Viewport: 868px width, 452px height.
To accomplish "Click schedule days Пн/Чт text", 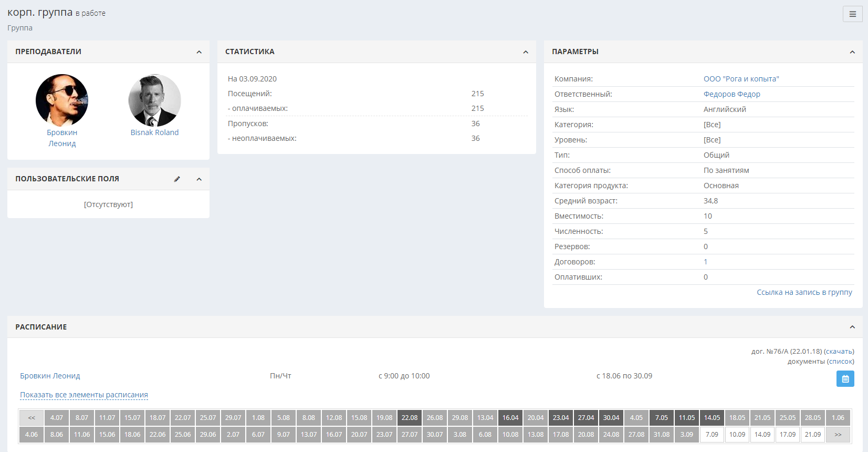I will click(280, 376).
